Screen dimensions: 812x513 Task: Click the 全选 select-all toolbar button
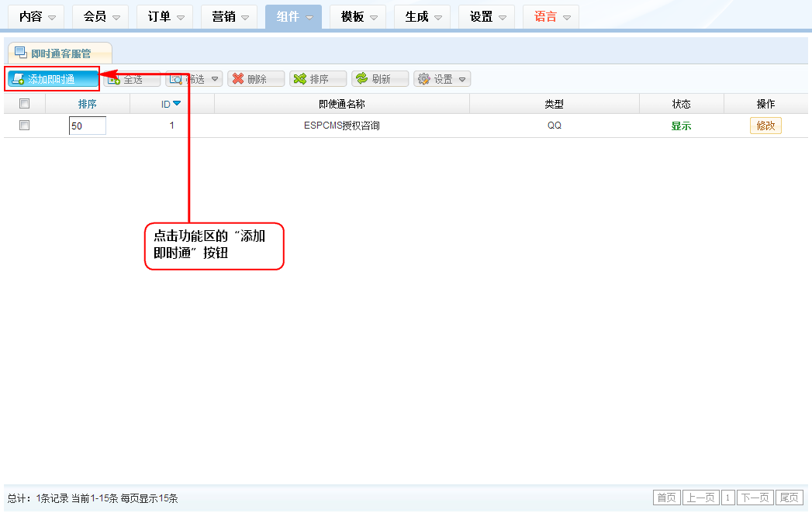coord(133,79)
